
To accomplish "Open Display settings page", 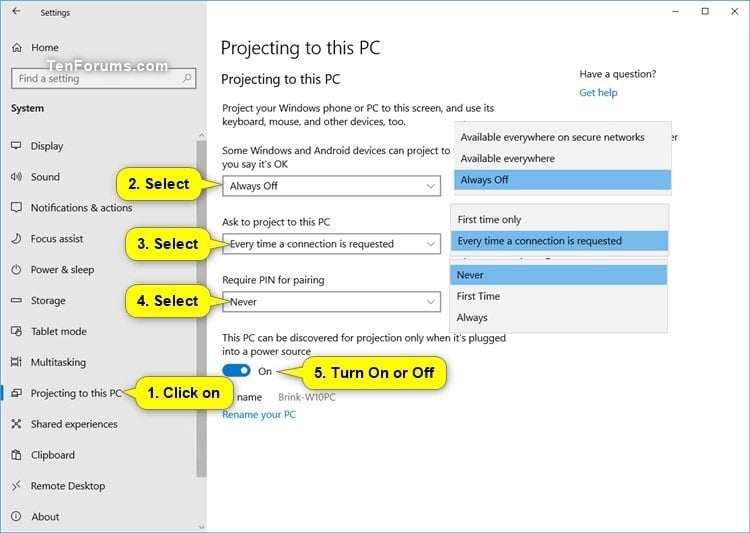I will coord(46,146).
